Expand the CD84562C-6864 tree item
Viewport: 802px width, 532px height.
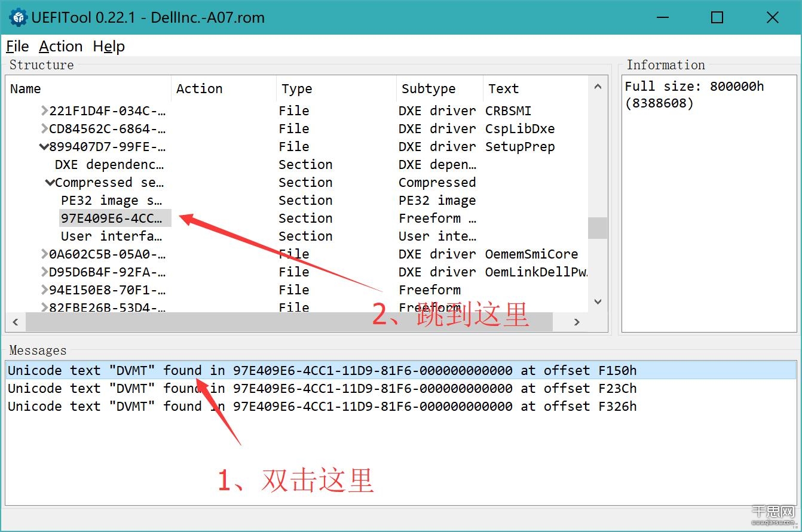[44, 128]
